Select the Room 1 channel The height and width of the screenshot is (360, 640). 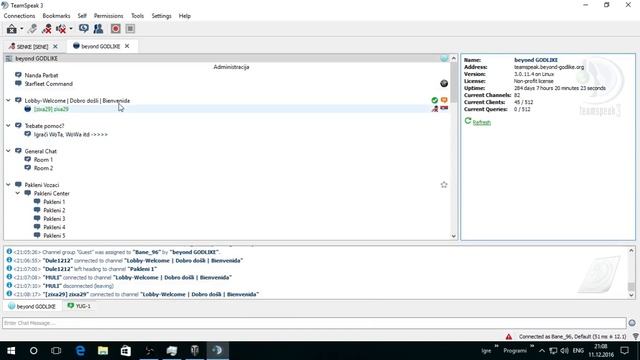tap(43, 160)
